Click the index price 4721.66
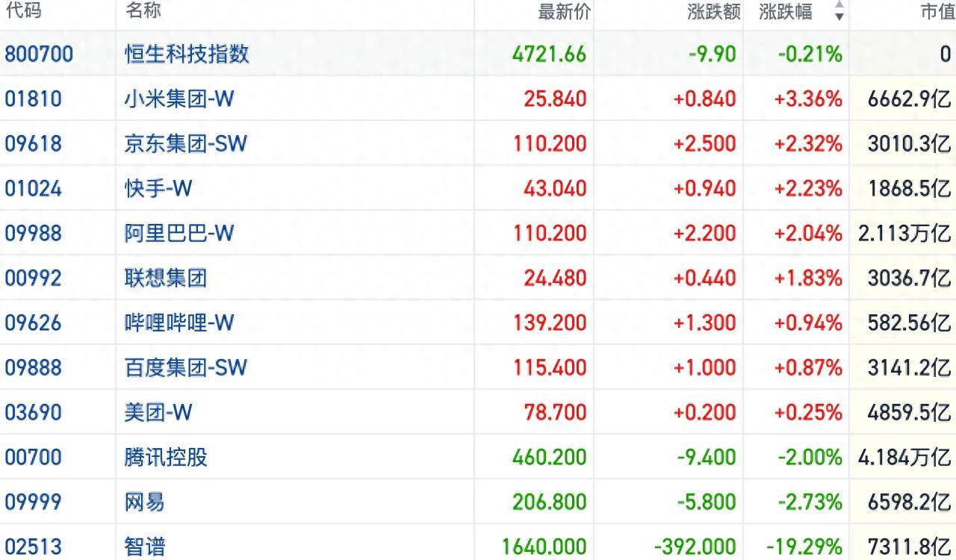 click(550, 54)
